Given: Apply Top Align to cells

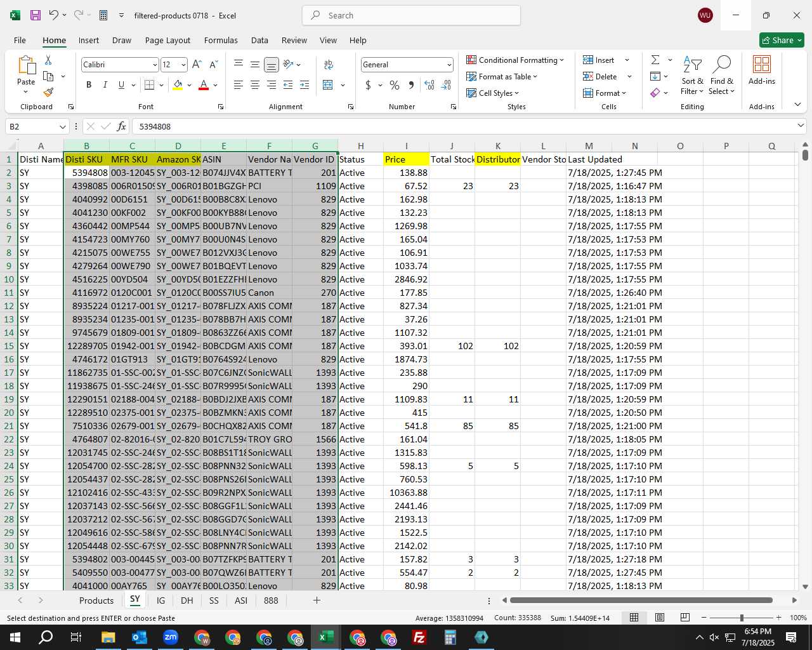Looking at the screenshot, I should click(x=239, y=65).
